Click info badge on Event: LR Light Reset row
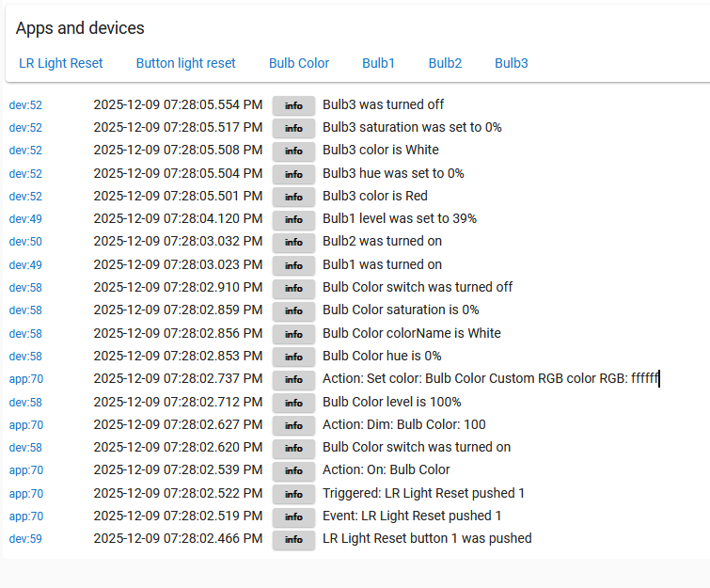 [x=293, y=516]
